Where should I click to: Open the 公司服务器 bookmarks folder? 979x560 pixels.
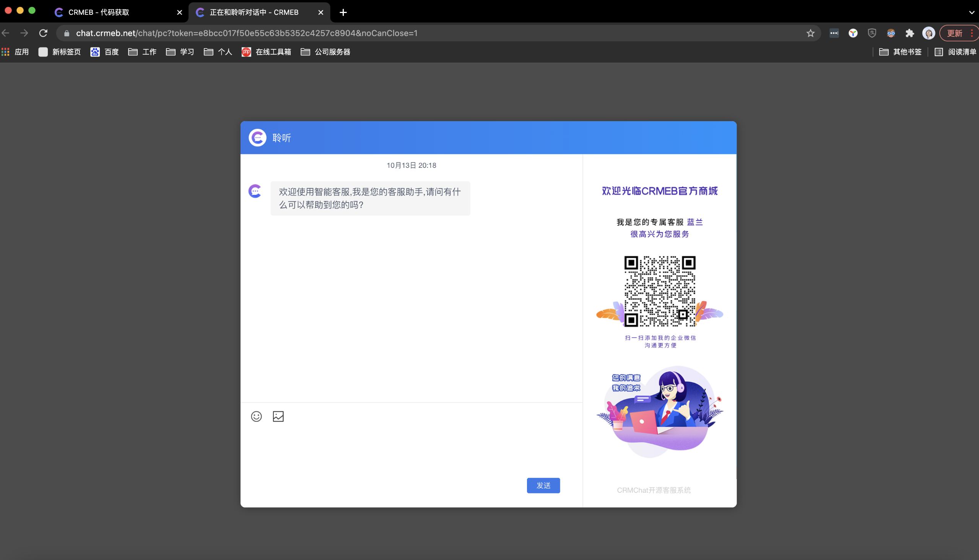(325, 52)
